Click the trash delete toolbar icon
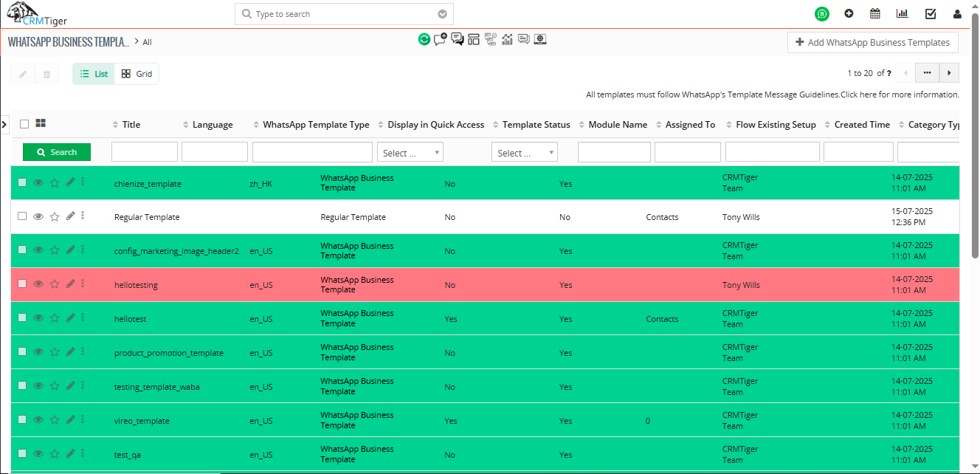Screen dimensions: 980x474 pos(46,74)
